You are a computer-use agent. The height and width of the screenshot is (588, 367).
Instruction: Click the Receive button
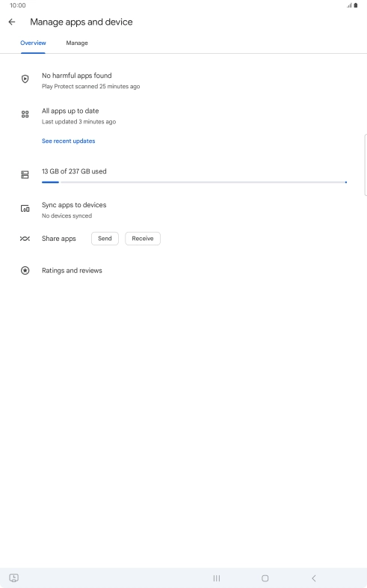(x=143, y=239)
